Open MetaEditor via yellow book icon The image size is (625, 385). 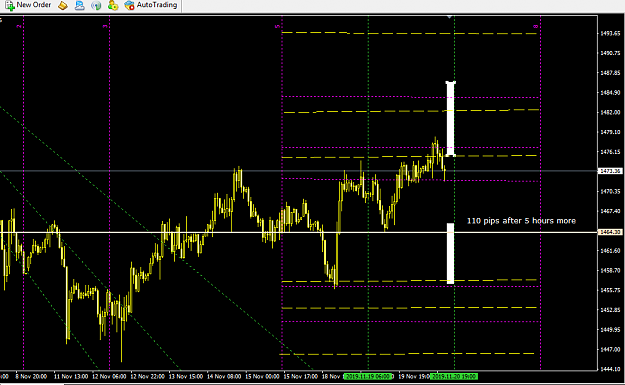tap(63, 6)
